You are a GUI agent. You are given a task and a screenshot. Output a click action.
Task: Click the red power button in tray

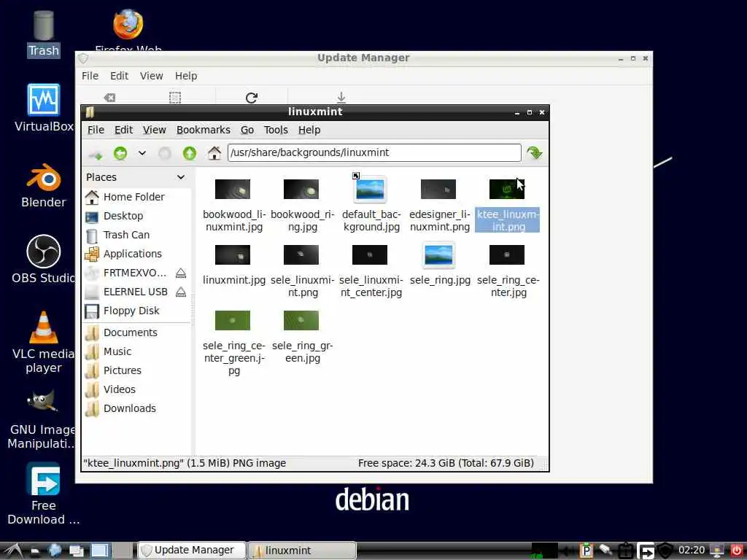pos(737,551)
